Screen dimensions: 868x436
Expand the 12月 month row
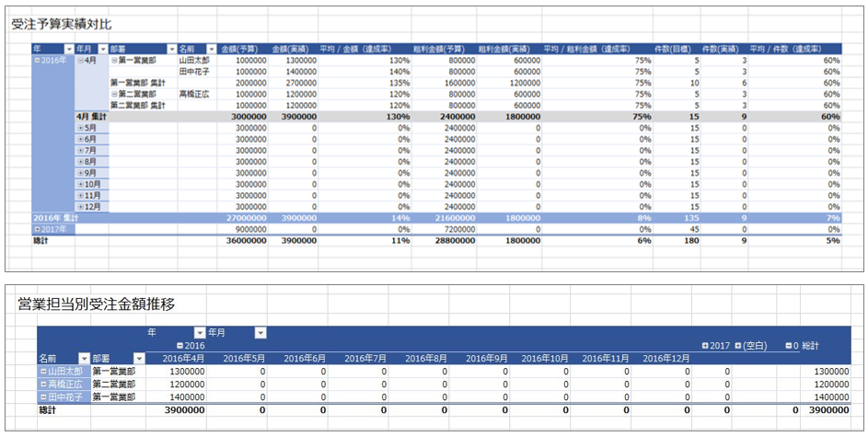[x=80, y=207]
